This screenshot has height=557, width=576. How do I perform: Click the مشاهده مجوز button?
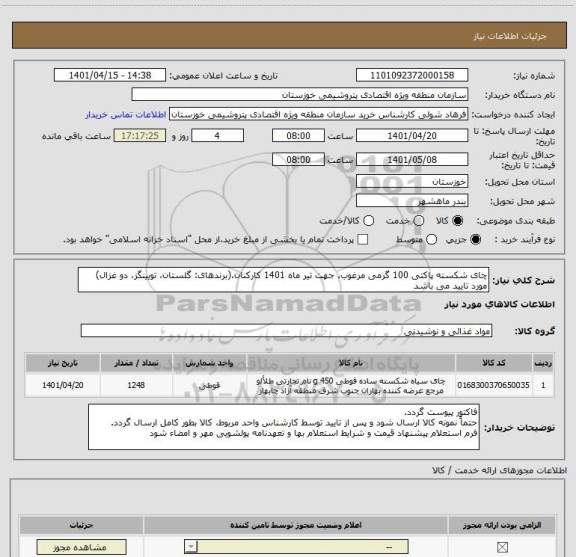[x=81, y=547]
